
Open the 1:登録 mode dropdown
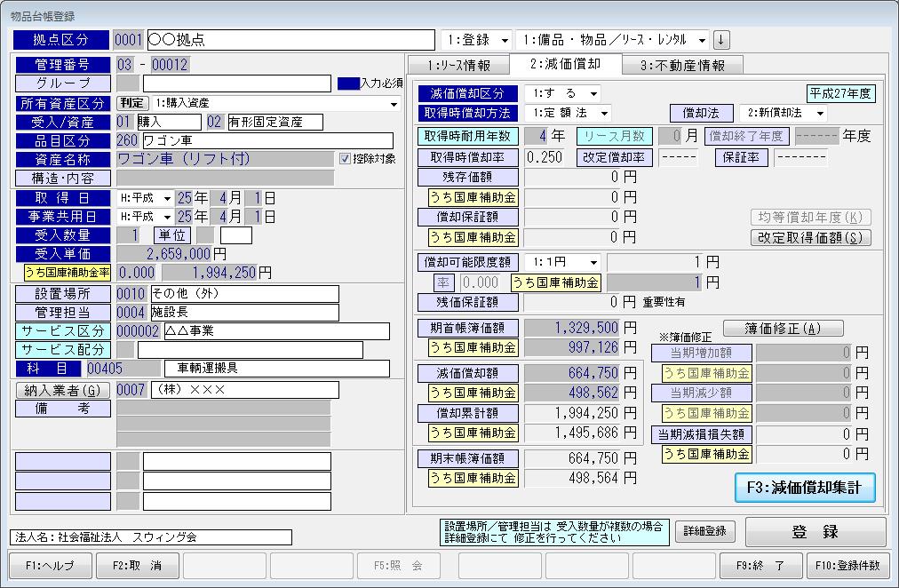[x=505, y=41]
